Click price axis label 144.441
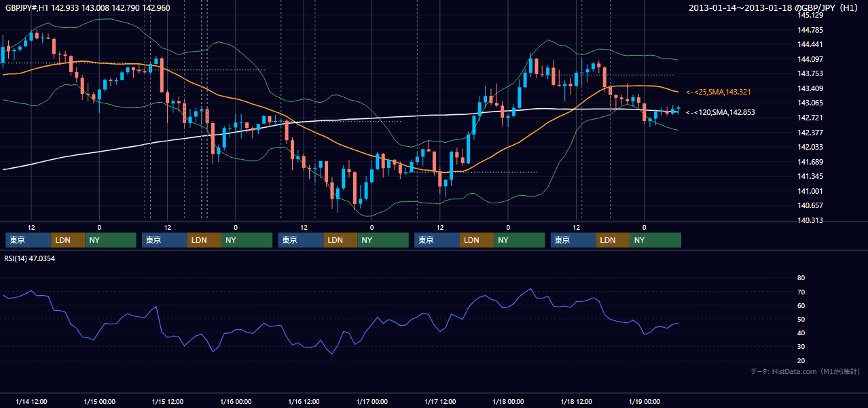 pos(810,44)
